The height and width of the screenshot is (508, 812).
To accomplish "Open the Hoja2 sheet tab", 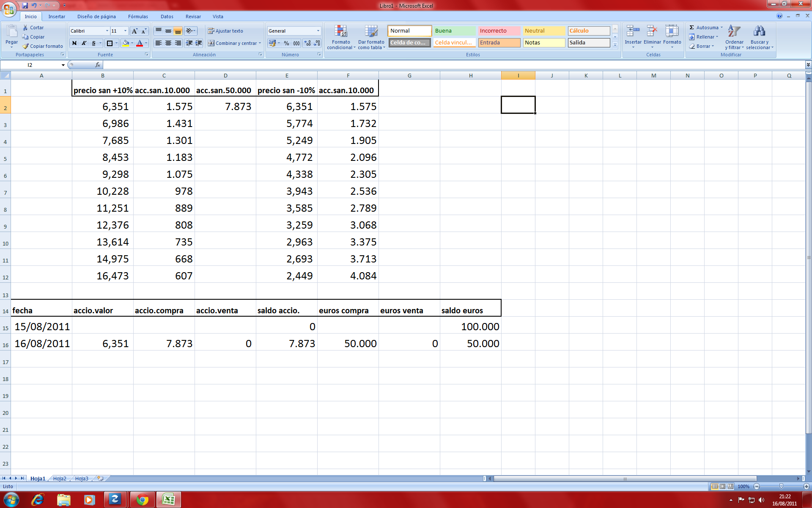I will click(x=60, y=478).
